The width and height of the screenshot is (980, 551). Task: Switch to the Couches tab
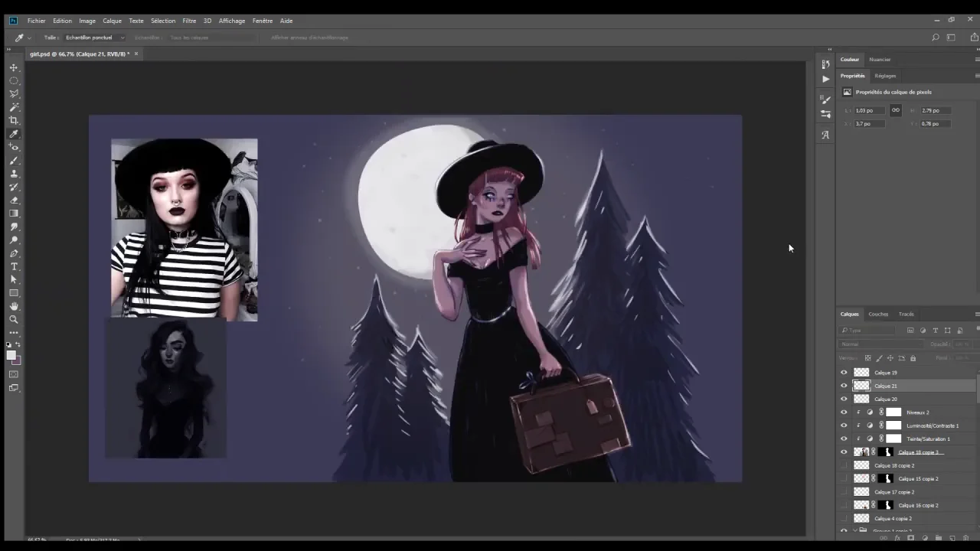tap(878, 315)
